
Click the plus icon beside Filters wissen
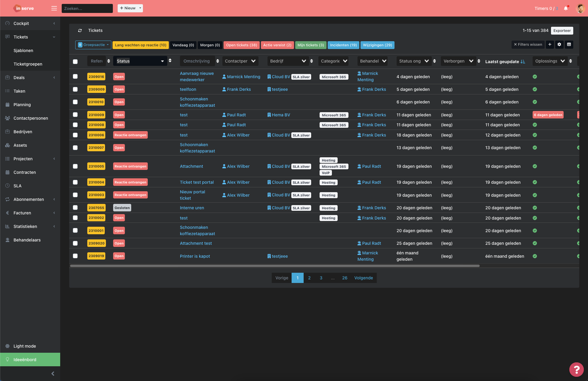pos(549,45)
